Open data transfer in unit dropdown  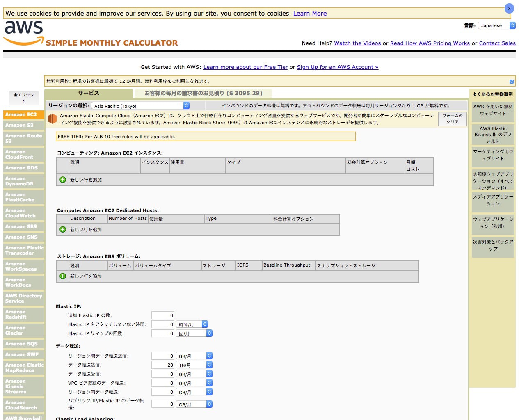pyautogui.click(x=194, y=374)
